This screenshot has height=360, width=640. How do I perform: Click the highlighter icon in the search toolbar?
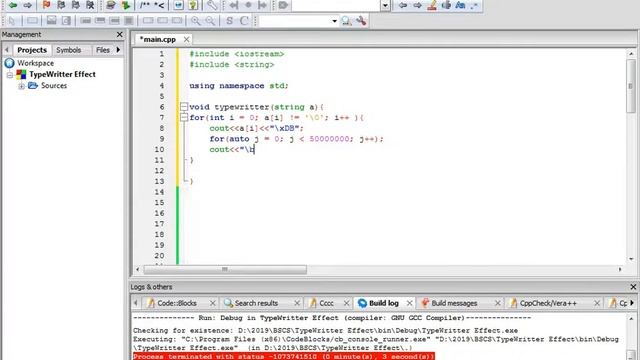432,5
